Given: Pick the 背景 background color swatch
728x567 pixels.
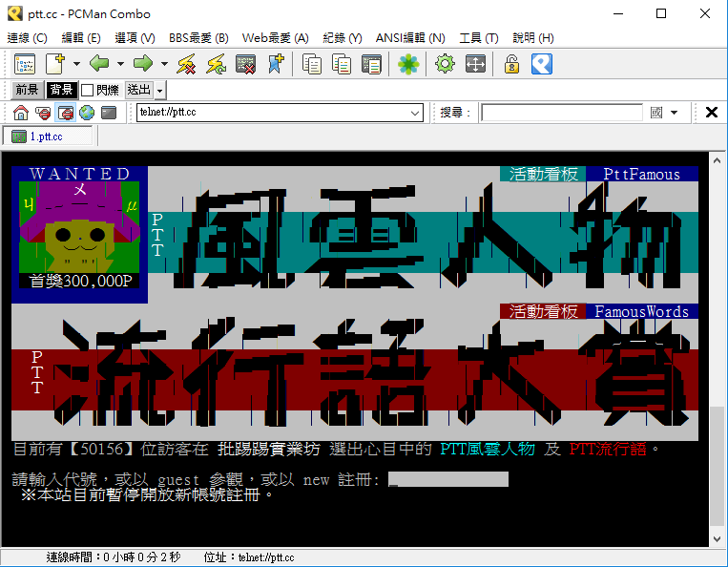Looking at the screenshot, I should (x=61, y=90).
